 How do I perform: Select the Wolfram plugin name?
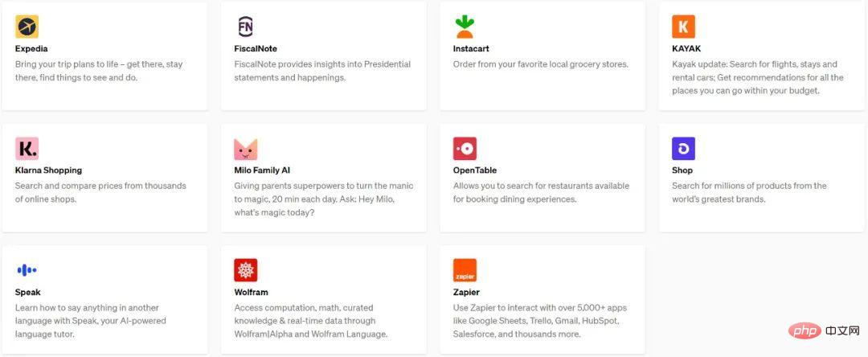click(251, 292)
